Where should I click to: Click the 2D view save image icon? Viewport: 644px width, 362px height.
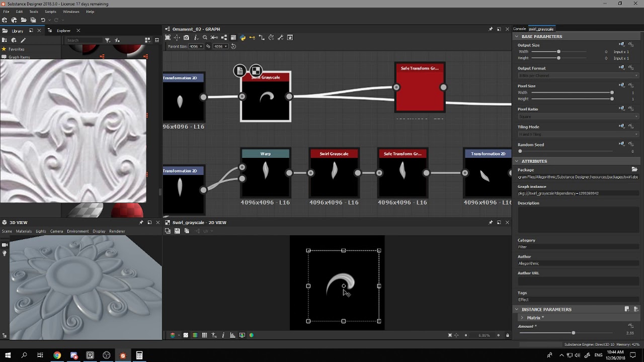(177, 231)
